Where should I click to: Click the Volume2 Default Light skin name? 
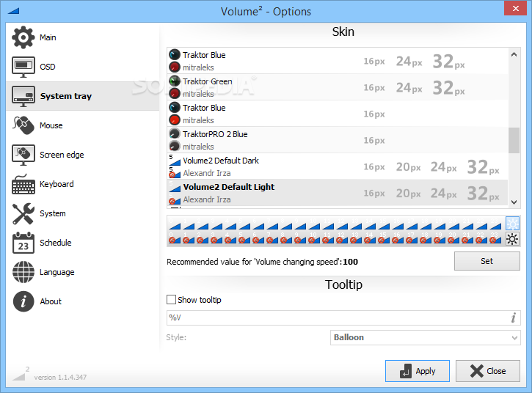click(x=229, y=187)
